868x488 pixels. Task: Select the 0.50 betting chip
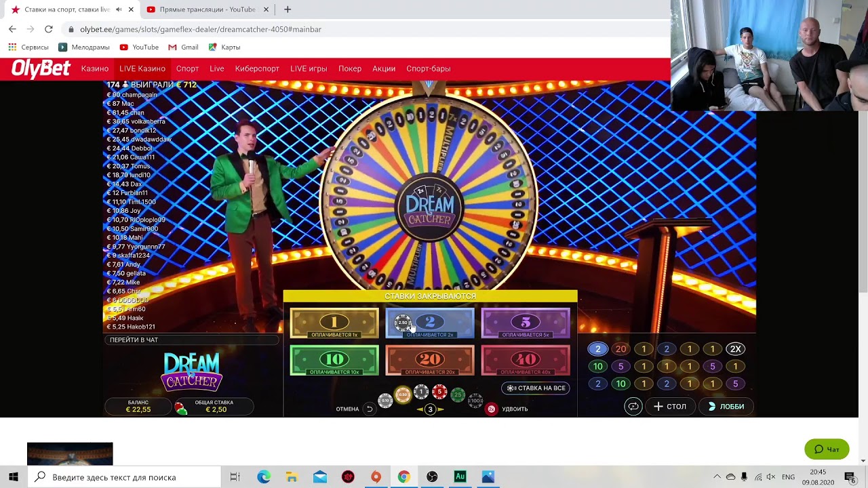click(x=403, y=395)
